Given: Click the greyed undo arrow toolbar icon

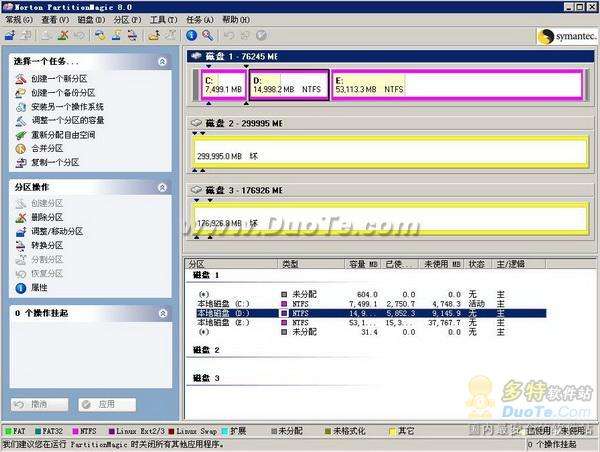Looking at the screenshot, I should pos(229,35).
